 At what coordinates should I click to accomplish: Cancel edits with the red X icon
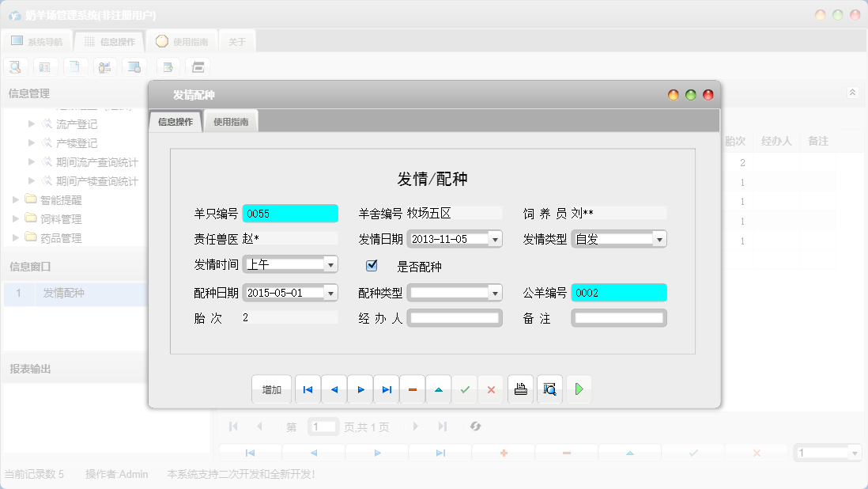click(x=491, y=389)
